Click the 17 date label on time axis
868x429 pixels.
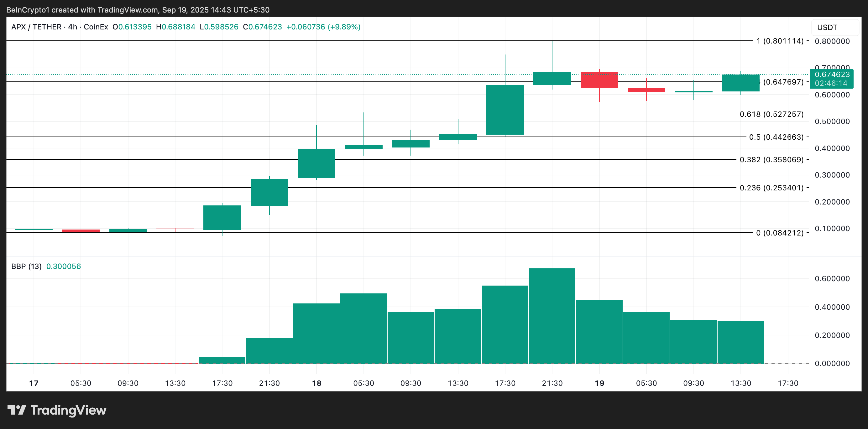tap(34, 383)
